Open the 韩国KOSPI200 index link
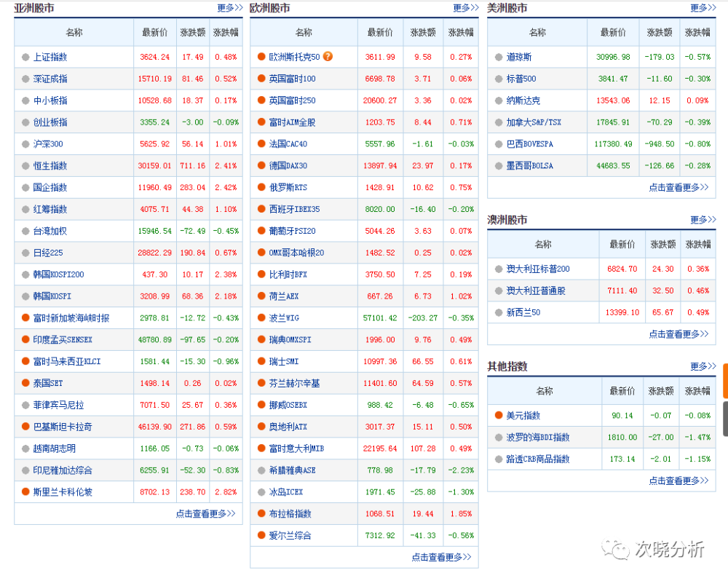This screenshot has width=728, height=581. point(58,274)
